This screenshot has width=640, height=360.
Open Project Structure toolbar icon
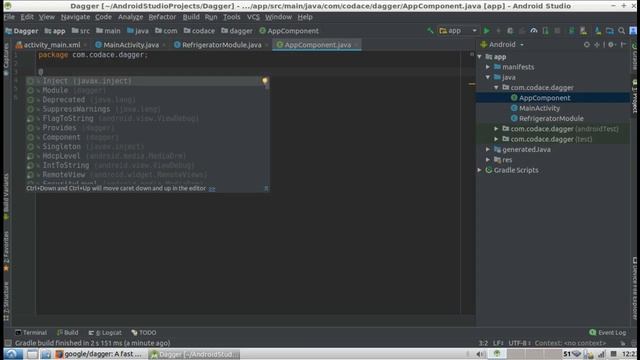tap(610, 31)
